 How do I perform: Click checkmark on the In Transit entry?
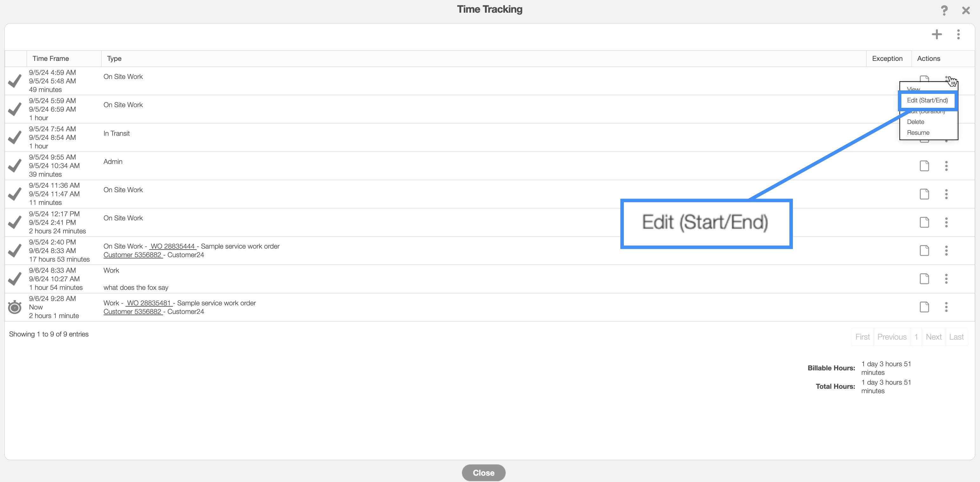click(x=15, y=137)
